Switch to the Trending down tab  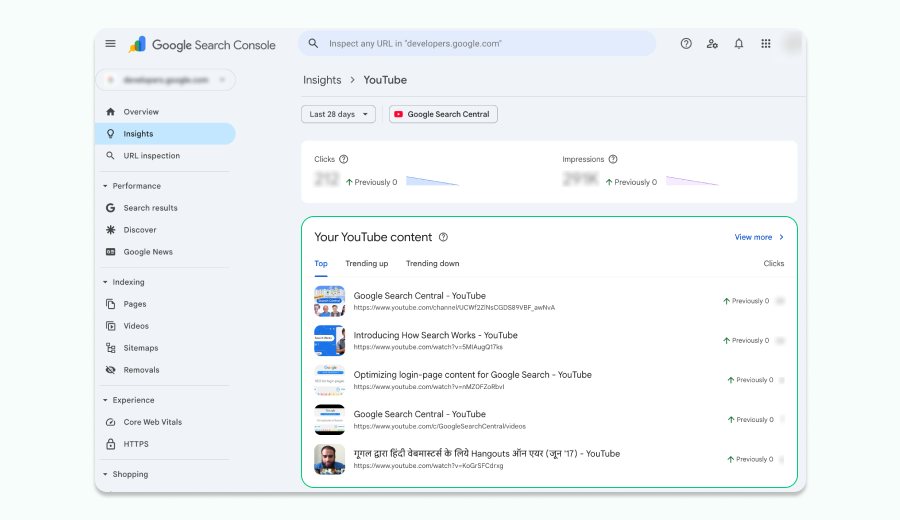[x=432, y=264]
